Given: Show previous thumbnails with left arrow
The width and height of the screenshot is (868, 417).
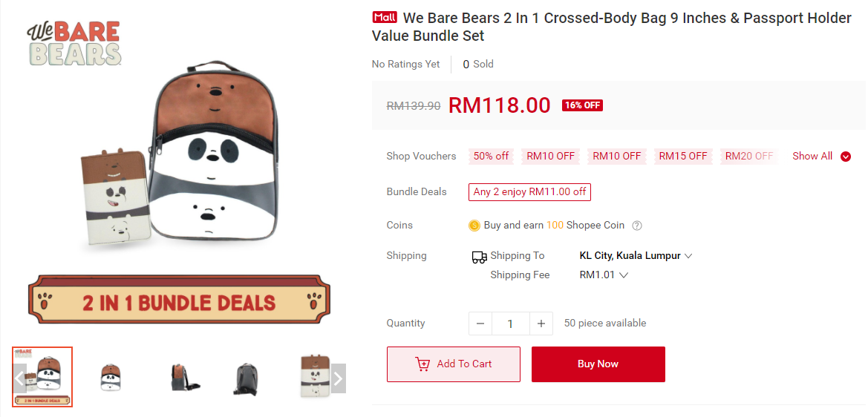Looking at the screenshot, I should [x=19, y=378].
